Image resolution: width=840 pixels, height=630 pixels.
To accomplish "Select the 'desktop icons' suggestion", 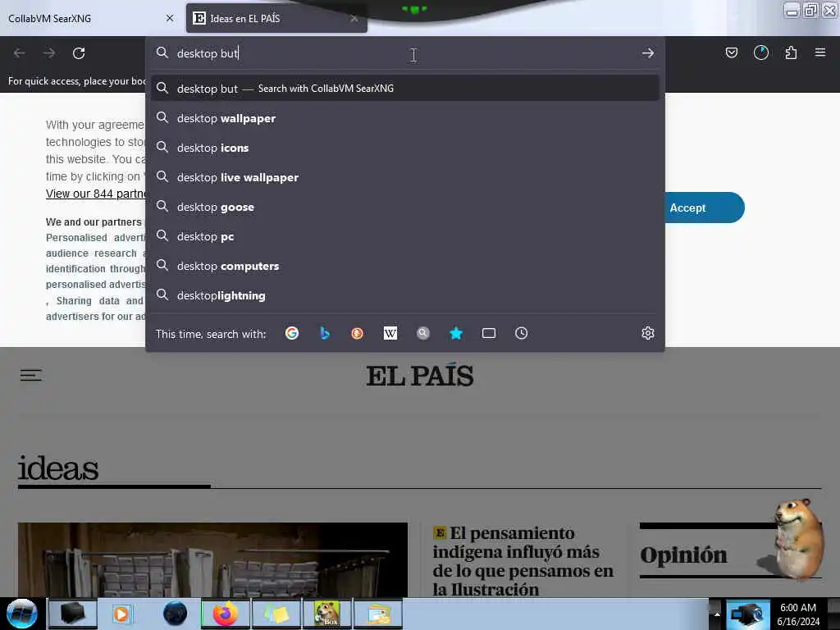I will 405,148.
